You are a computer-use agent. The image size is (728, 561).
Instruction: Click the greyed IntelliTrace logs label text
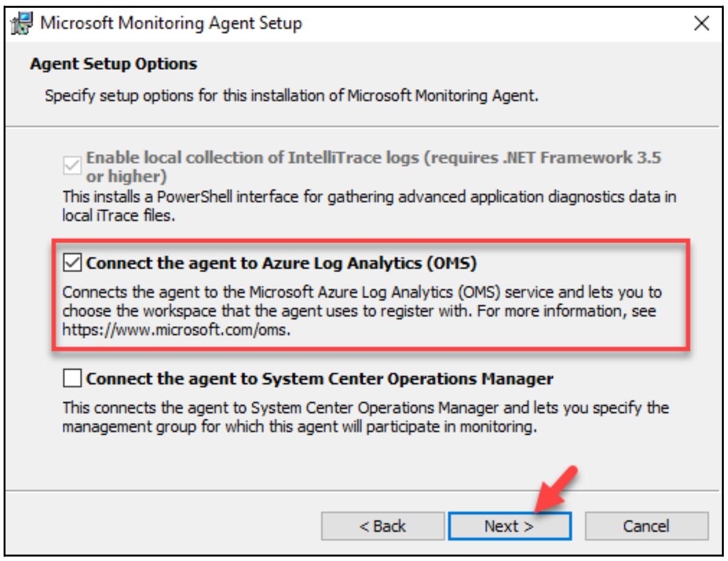coord(373,158)
